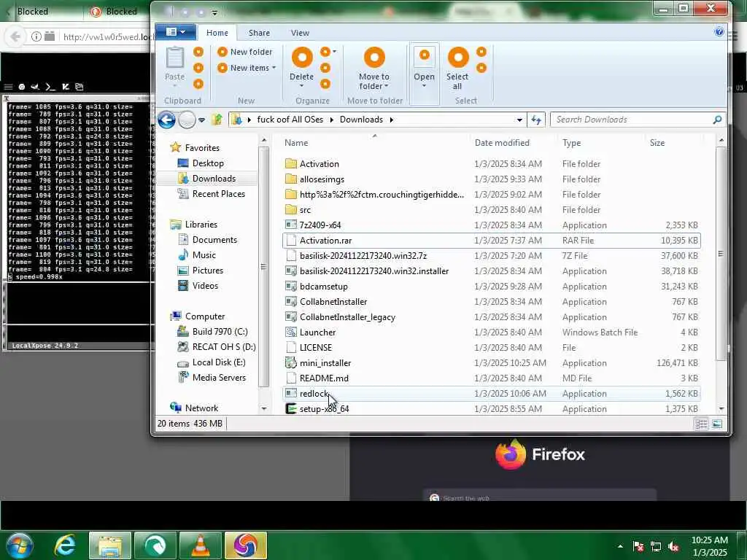Click the hamburger menu icon in terminal toolbar

(8, 87)
